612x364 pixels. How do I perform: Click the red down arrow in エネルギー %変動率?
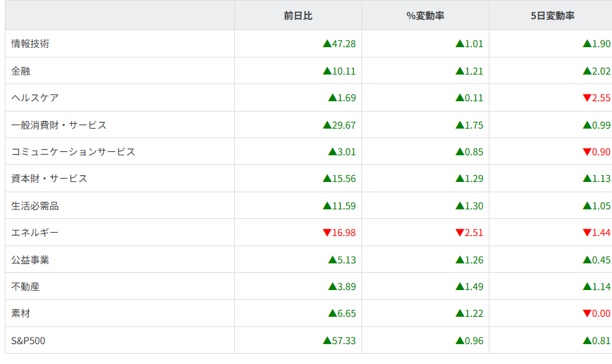point(459,233)
